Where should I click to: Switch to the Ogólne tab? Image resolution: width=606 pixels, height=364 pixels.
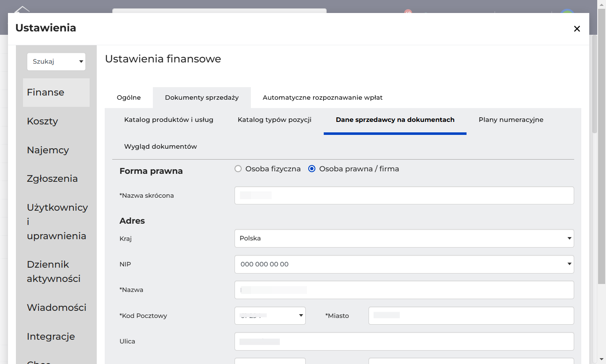coord(129,98)
